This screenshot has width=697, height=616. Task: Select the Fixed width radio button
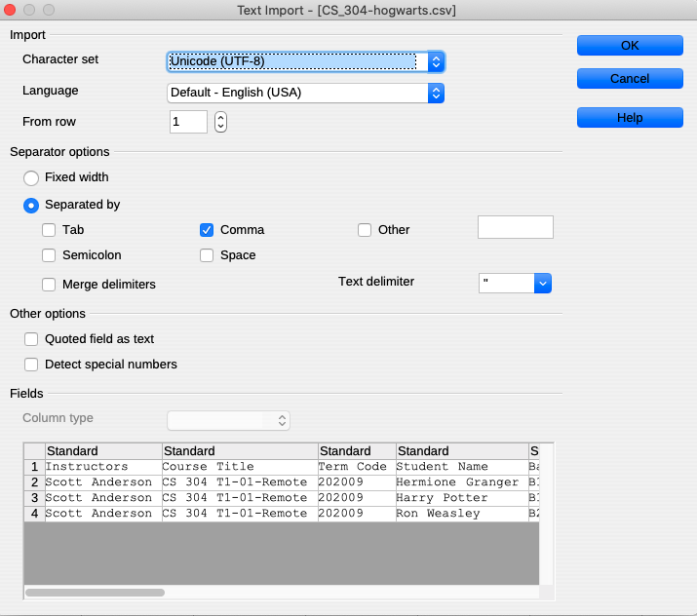(31, 178)
